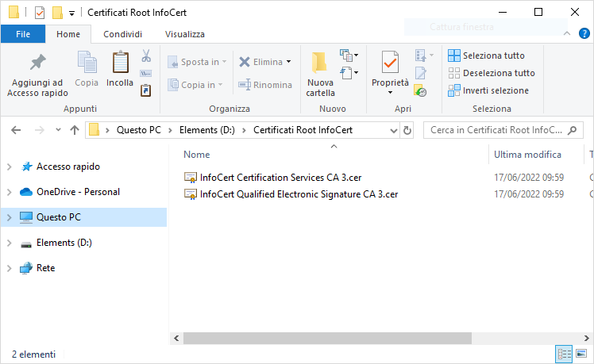Open the Condividi ribbon tab

pyautogui.click(x=123, y=34)
